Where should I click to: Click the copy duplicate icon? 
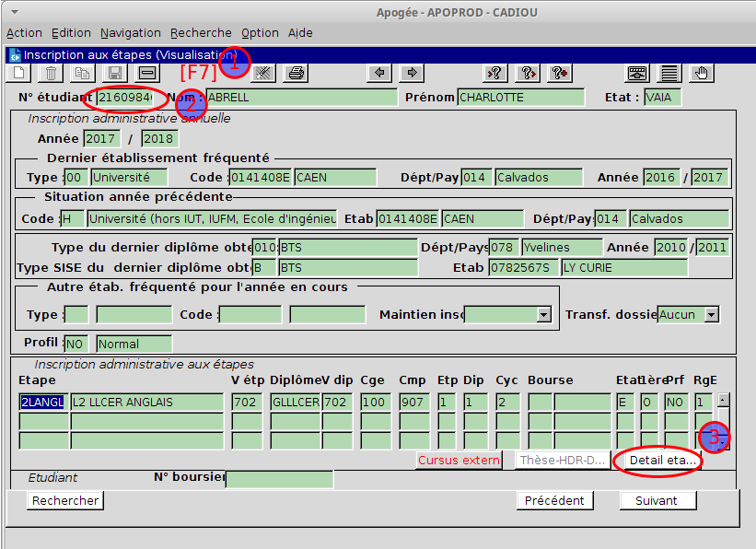click(x=83, y=73)
